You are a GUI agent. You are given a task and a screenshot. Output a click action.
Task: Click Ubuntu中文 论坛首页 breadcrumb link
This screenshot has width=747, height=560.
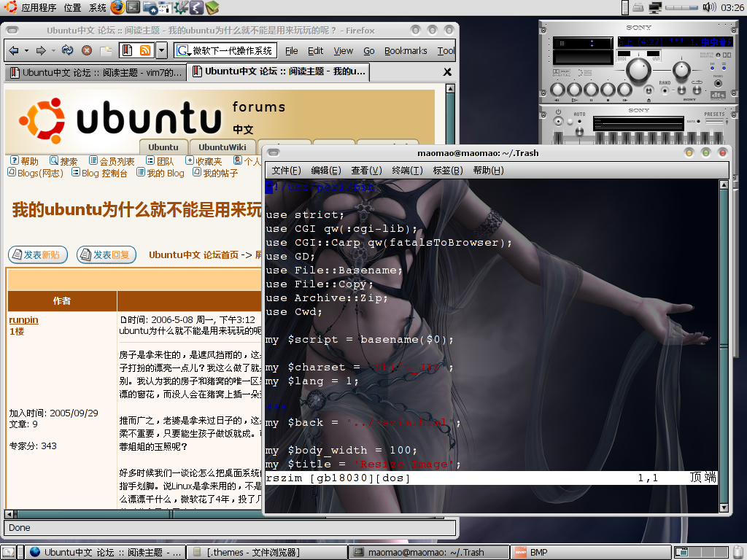[x=193, y=254]
